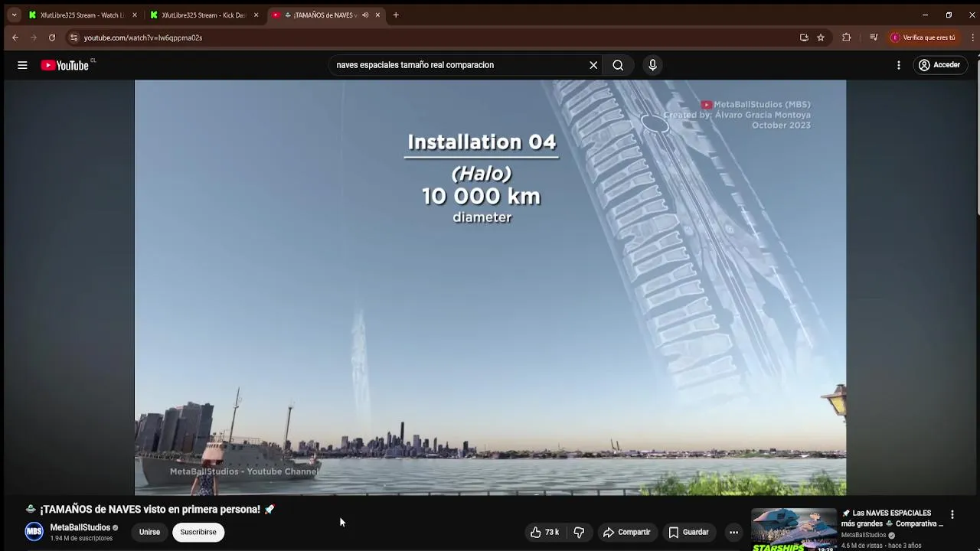Image resolution: width=980 pixels, height=551 pixels.
Task: Open the YouTube guide hamburger menu
Action: [22, 65]
